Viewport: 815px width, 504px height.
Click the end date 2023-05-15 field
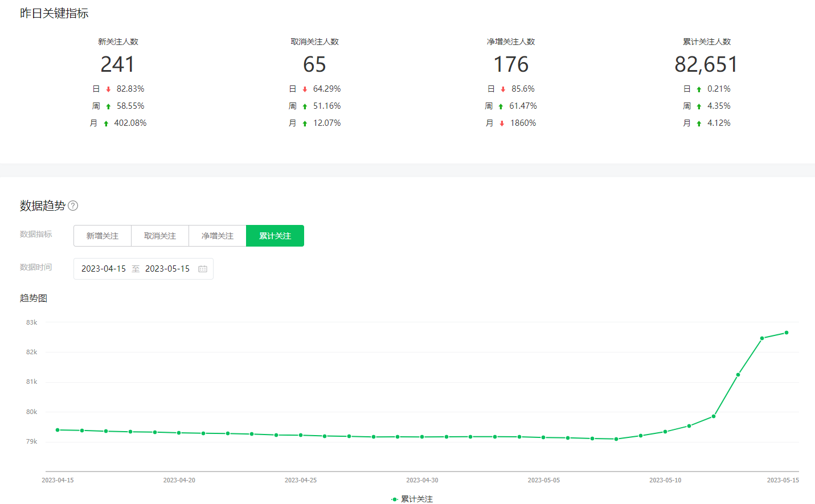[167, 269]
